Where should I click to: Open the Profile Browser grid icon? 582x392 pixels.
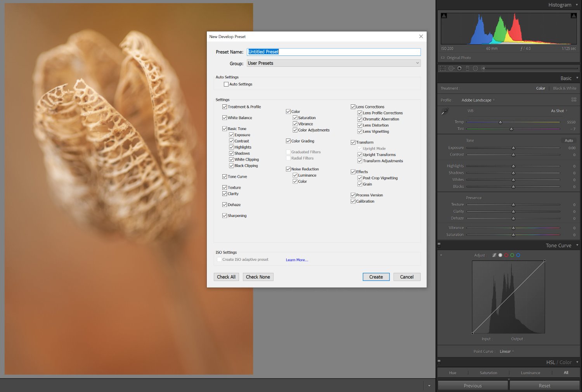point(574,100)
